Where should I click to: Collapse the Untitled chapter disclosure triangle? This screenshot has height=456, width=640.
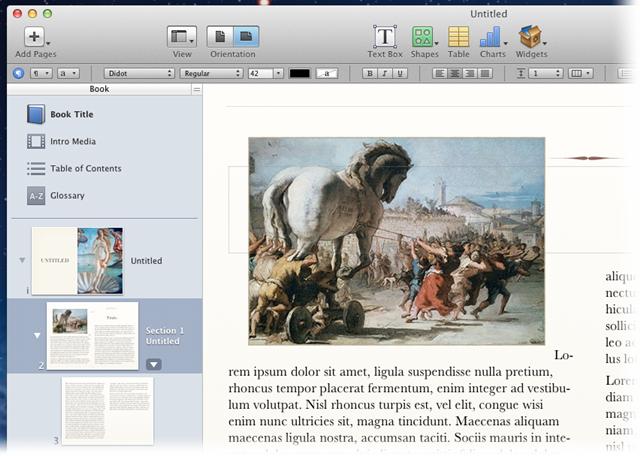click(x=22, y=260)
